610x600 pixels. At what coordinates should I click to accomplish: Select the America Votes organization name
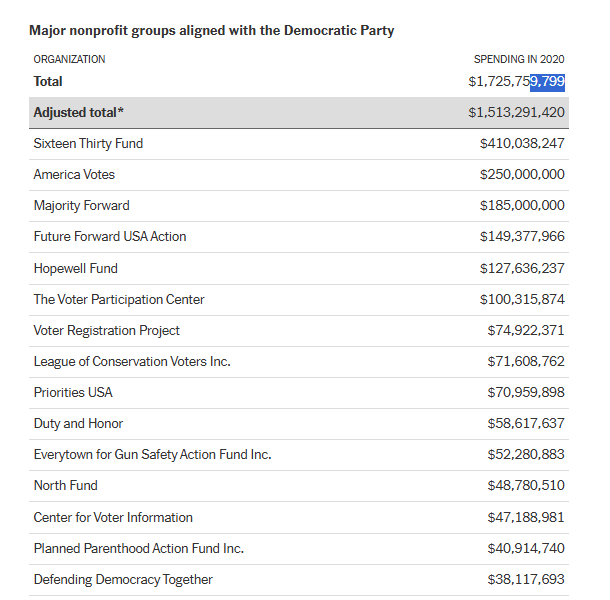coord(74,175)
